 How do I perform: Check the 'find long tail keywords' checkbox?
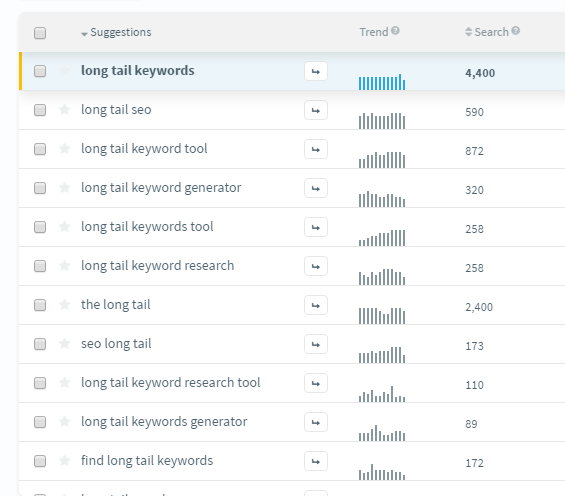[x=40, y=461]
